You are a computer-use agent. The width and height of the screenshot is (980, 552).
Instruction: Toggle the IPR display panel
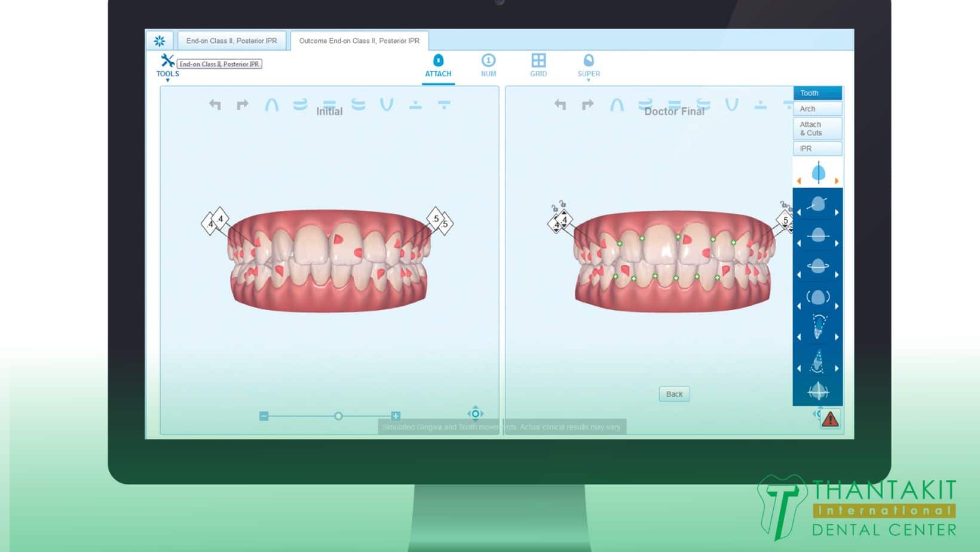[817, 148]
